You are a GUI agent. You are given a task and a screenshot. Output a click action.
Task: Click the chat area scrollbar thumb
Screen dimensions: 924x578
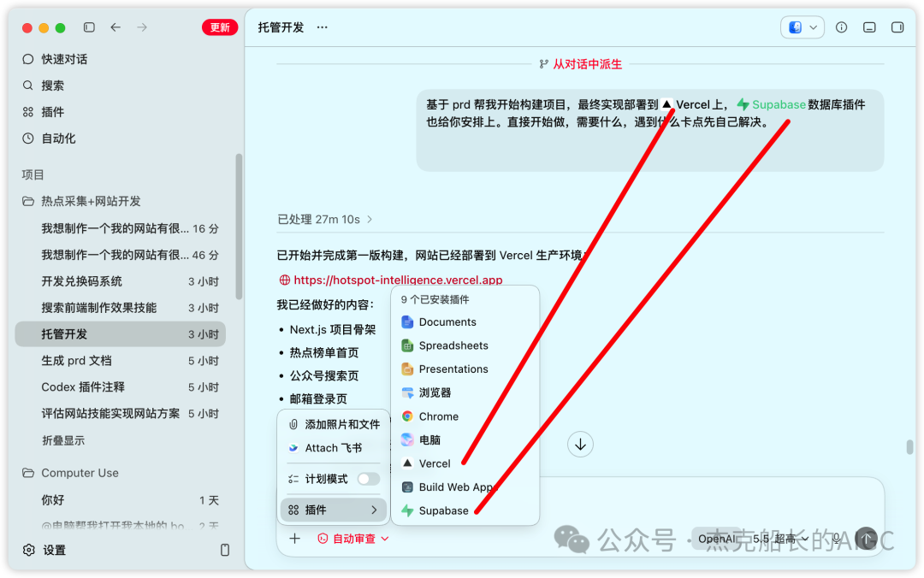point(909,447)
